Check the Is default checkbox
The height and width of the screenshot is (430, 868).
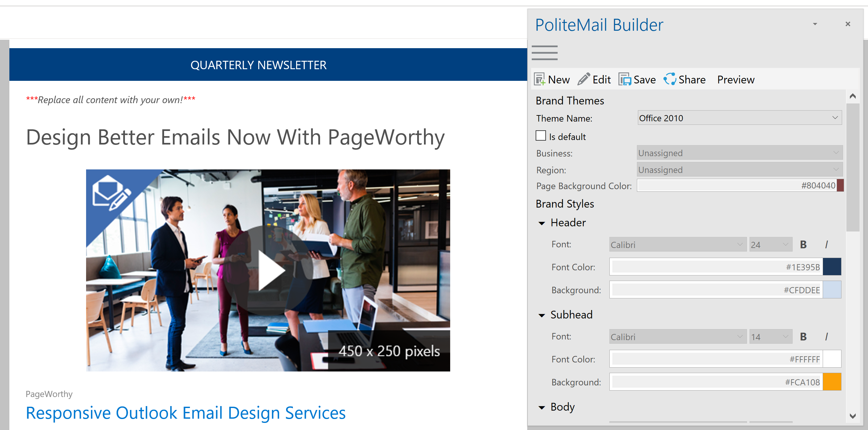click(x=540, y=136)
